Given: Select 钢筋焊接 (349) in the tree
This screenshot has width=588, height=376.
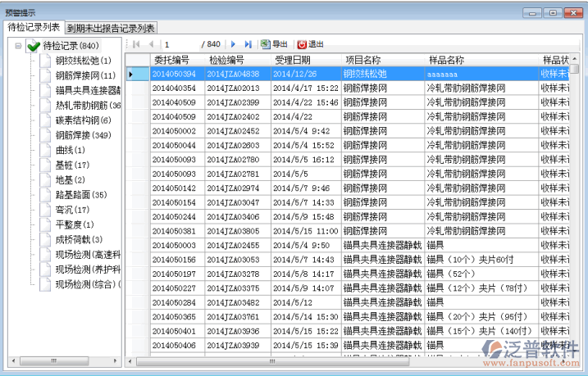Looking at the screenshot, I should 83,135.
